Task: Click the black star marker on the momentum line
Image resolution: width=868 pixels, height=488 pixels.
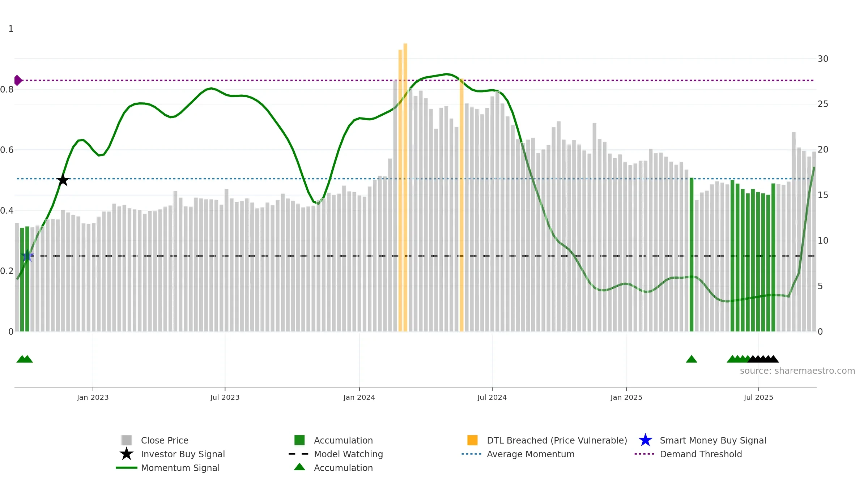Action: click(63, 180)
